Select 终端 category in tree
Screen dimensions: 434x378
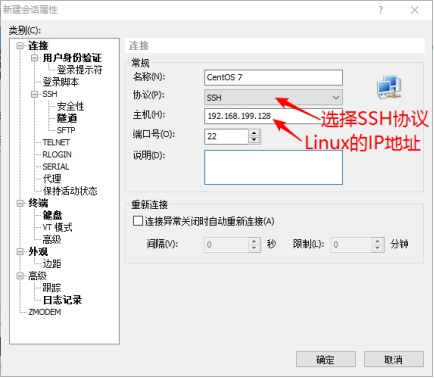pos(38,203)
